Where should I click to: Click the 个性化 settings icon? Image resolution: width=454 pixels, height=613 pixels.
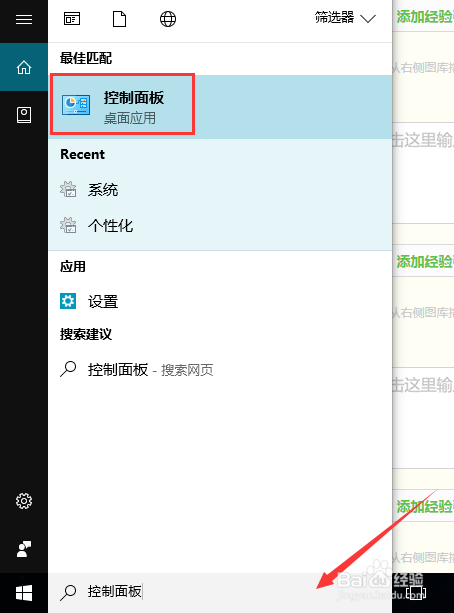click(68, 225)
